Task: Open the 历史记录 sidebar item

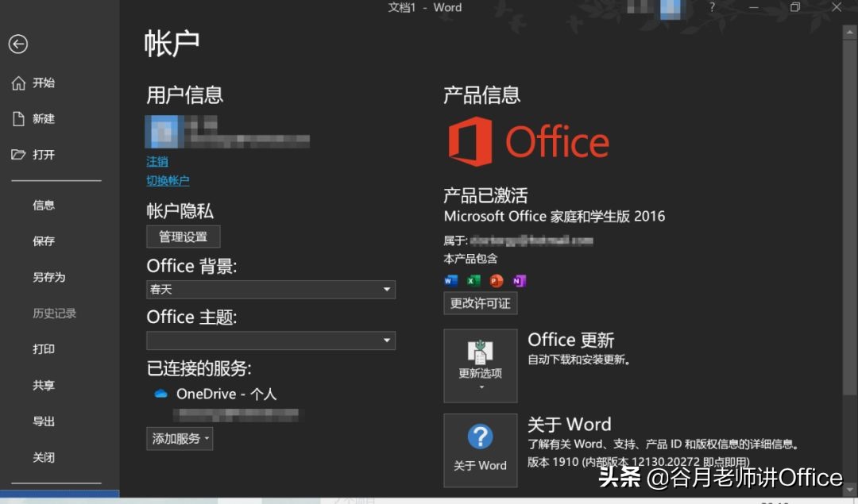Action: [x=54, y=314]
